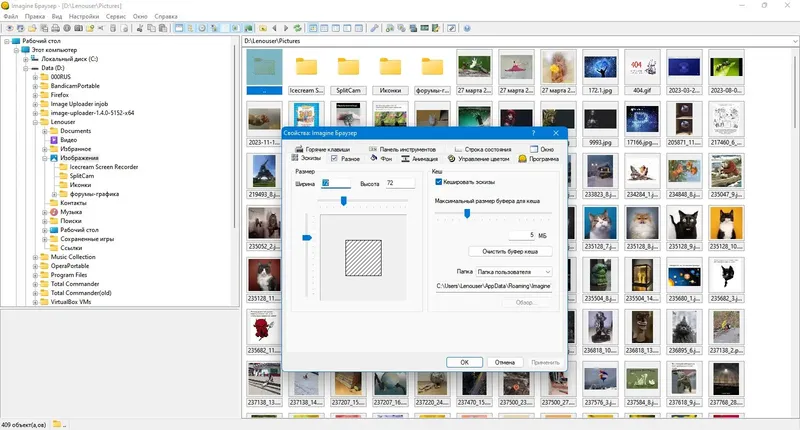
Task: Click the cache buffer size slider
Action: pyautogui.click(x=467, y=214)
